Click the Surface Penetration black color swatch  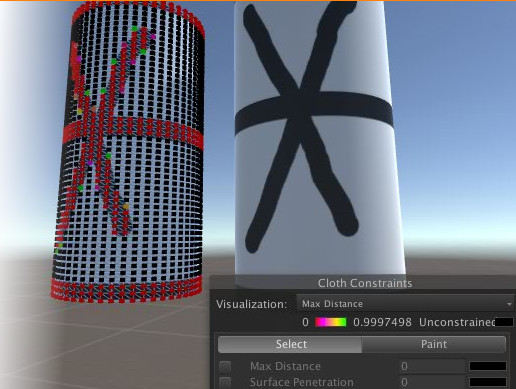pos(488,382)
